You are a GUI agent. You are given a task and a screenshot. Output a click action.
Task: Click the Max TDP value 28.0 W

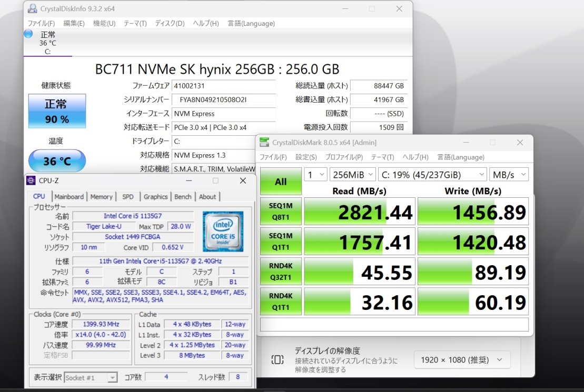181,226
